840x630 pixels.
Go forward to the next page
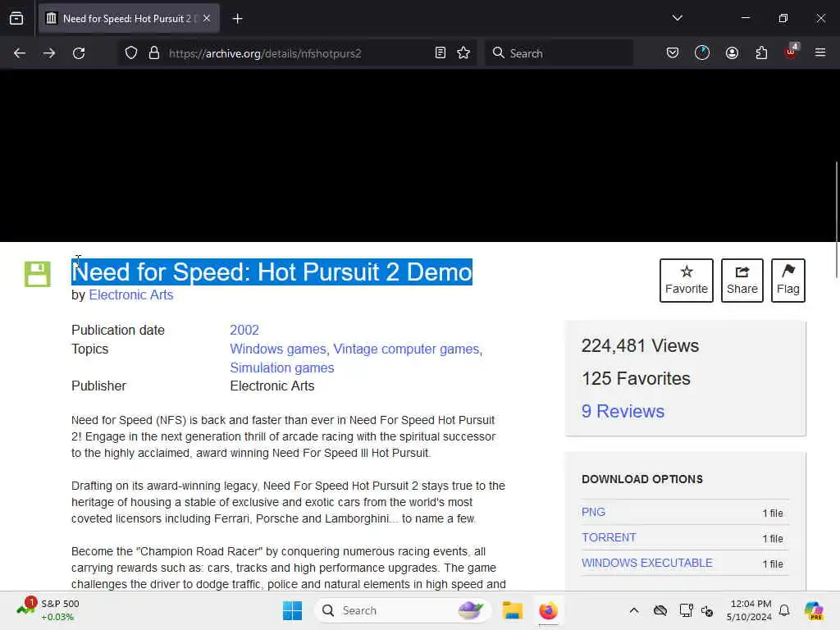click(x=49, y=53)
